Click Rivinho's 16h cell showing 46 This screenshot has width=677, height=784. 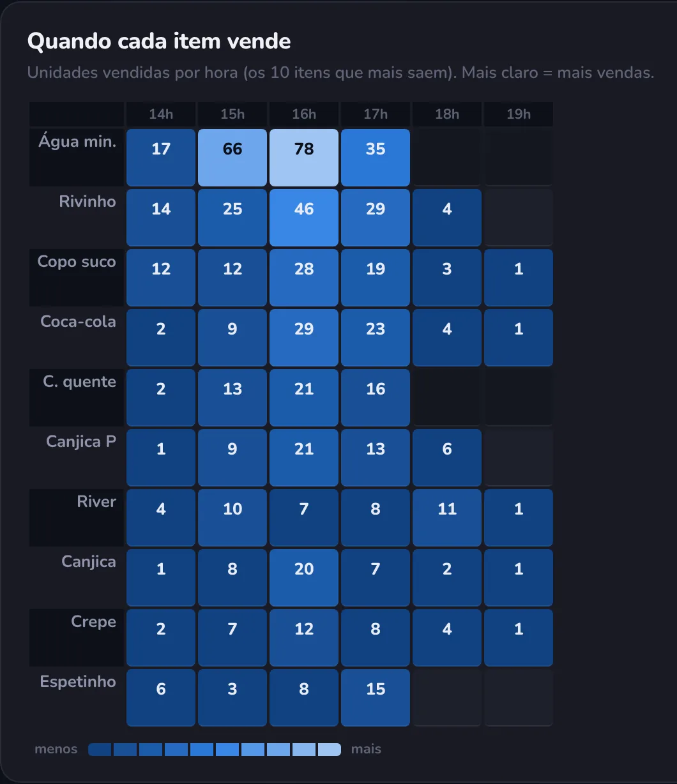click(304, 218)
